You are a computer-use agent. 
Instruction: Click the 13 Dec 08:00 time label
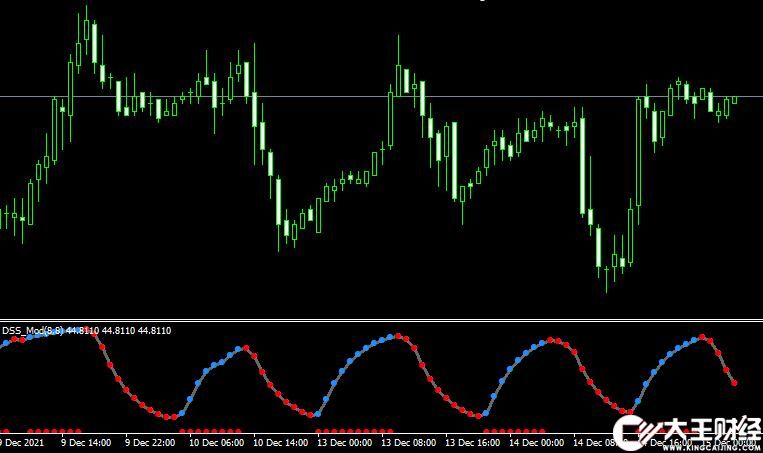[409, 443]
